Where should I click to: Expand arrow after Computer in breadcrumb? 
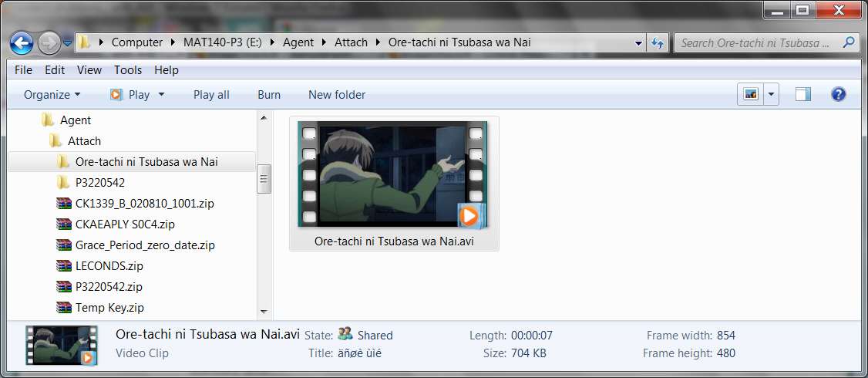click(x=173, y=42)
